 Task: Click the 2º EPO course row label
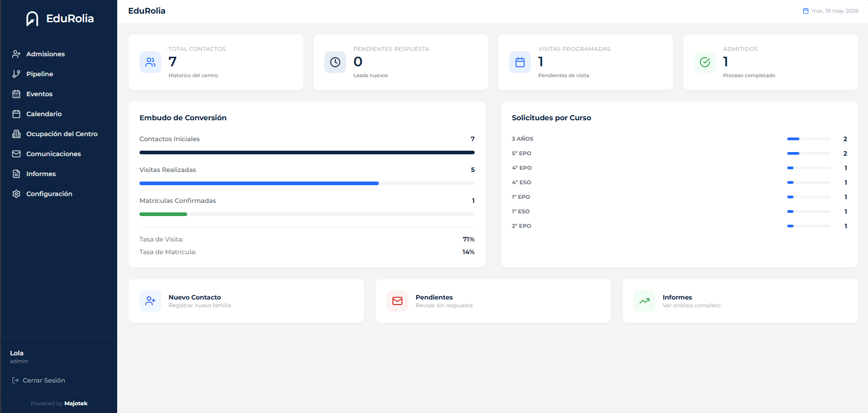point(521,226)
